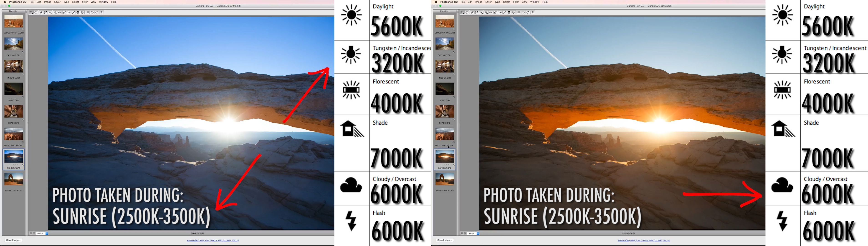Image resolution: width=868 pixels, height=246 pixels.
Task: Select NIGHT.CR2 thumbnail in left filmstrip
Action: point(13,89)
